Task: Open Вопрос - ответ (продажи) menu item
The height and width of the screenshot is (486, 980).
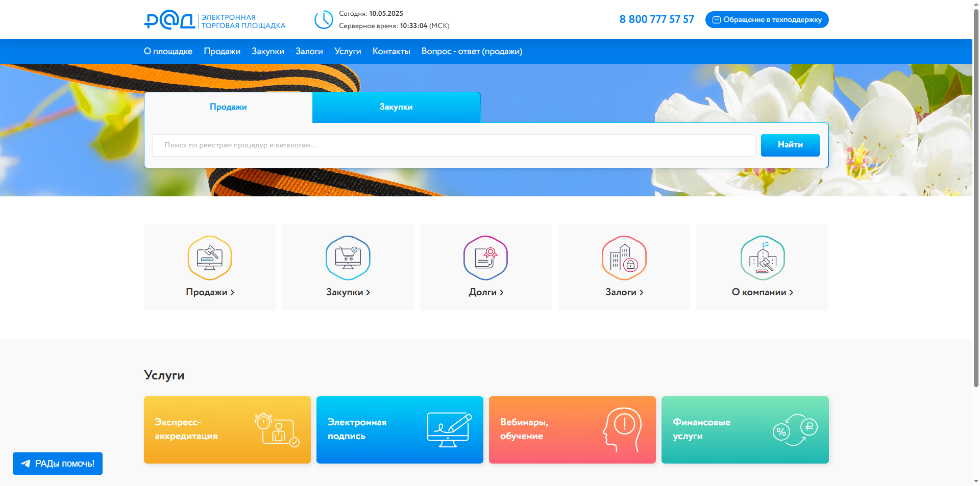Action: 472,51
